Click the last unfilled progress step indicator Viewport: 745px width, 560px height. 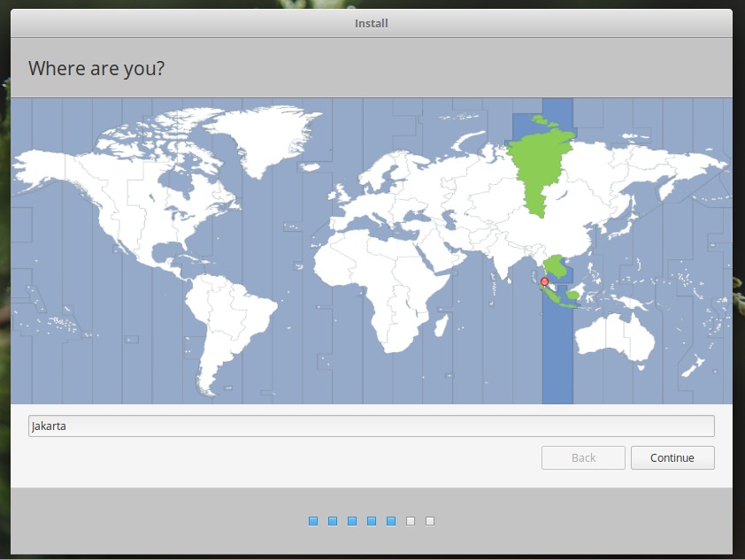click(x=430, y=521)
